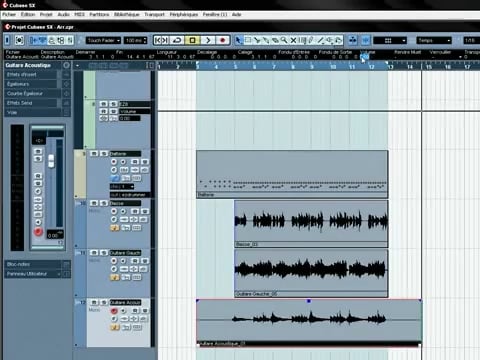
Task: Open the Transport menu
Action: pos(154,14)
